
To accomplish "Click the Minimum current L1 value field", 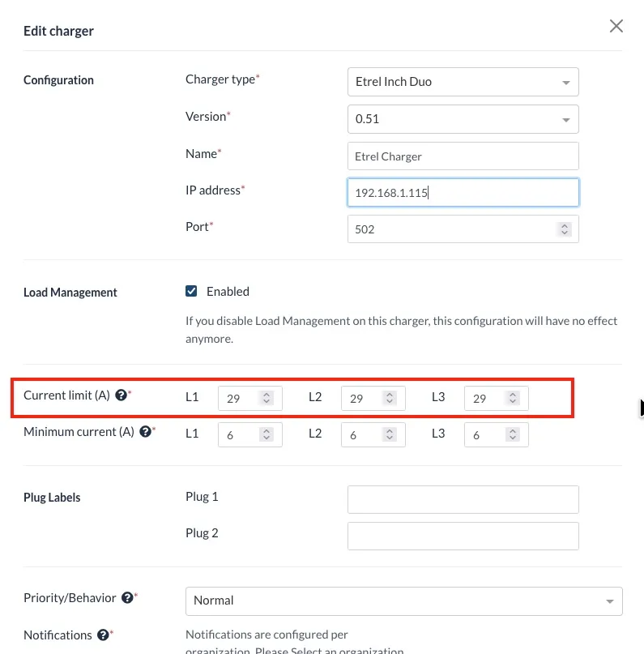I will point(250,434).
